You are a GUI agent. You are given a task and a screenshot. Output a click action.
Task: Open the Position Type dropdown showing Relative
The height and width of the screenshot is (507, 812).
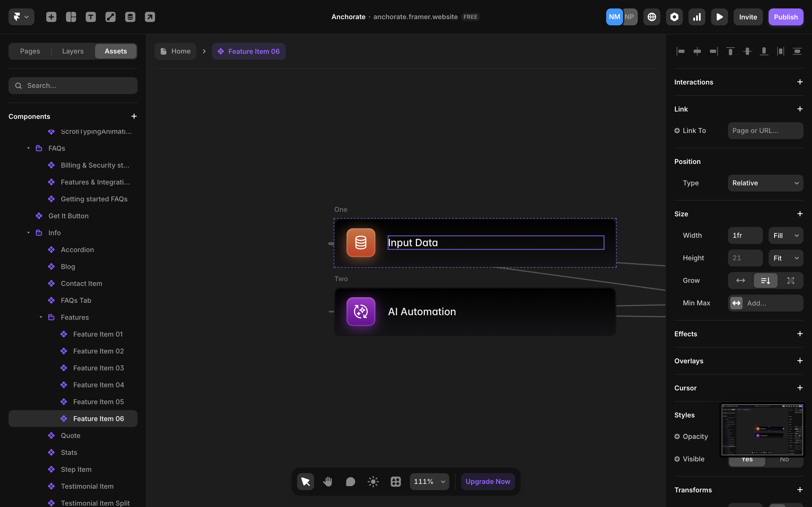point(765,183)
